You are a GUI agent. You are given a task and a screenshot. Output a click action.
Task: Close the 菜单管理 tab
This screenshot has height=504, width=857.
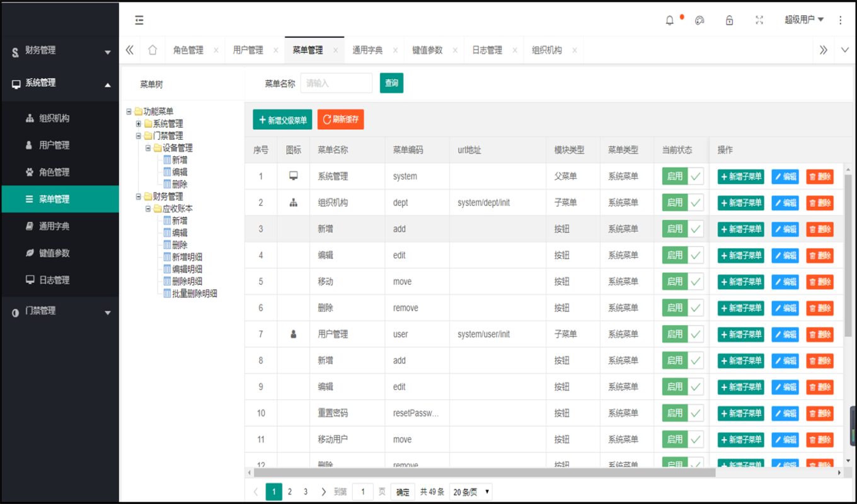[x=335, y=50]
